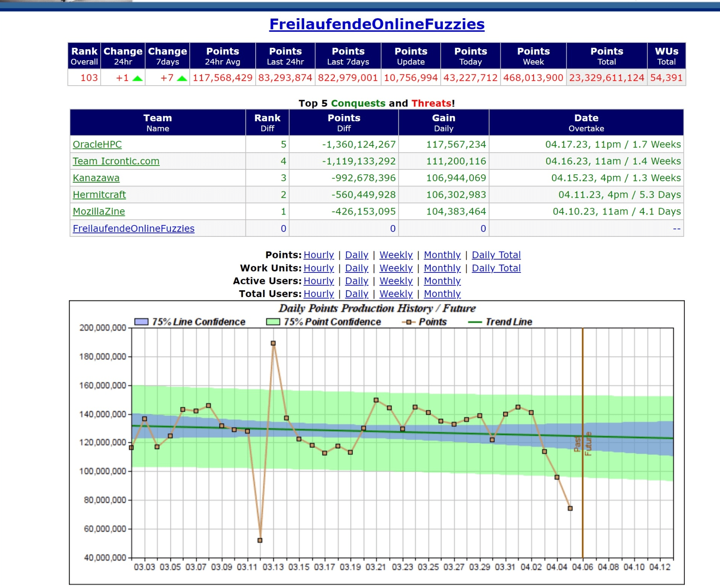Show Total Users Weekly chart
The height and width of the screenshot is (588, 720).
[x=396, y=294]
